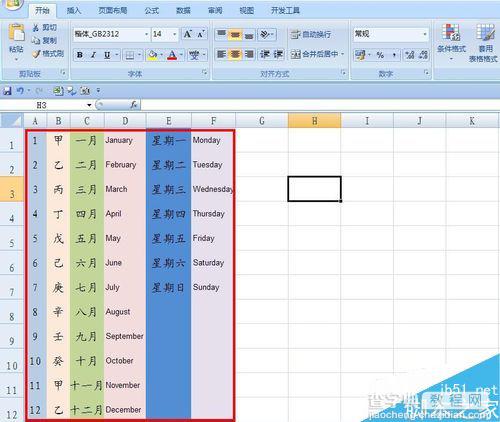Open the number format dropdown
Screen dimensions: 500x422
click(425, 34)
